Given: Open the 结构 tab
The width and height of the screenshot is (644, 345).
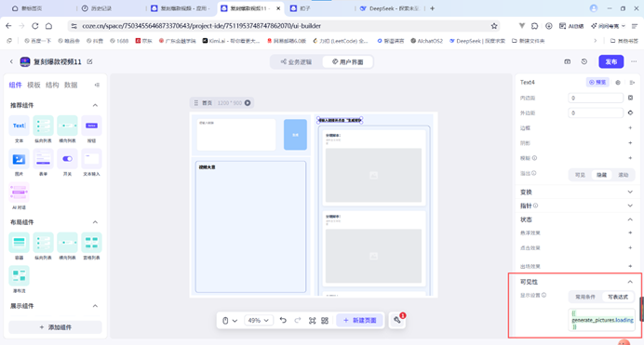Looking at the screenshot, I should point(52,85).
